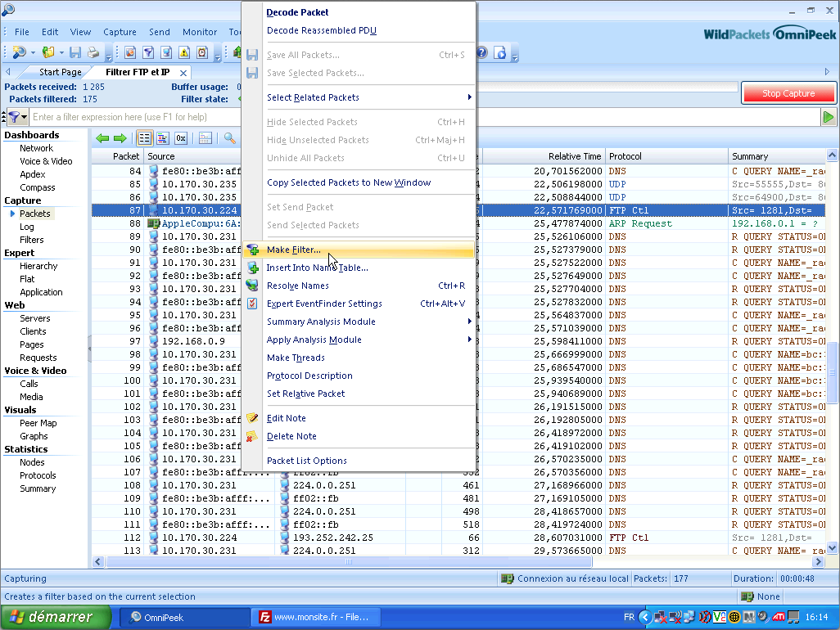This screenshot has height=630, width=840.
Task: Go to next packet with green right arrow
Action: (x=120, y=138)
